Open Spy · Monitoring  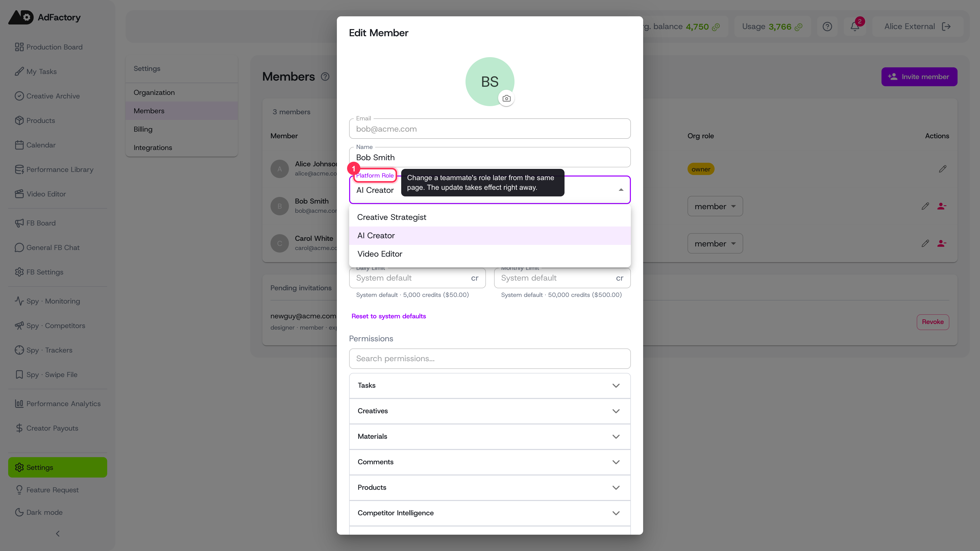57,301
